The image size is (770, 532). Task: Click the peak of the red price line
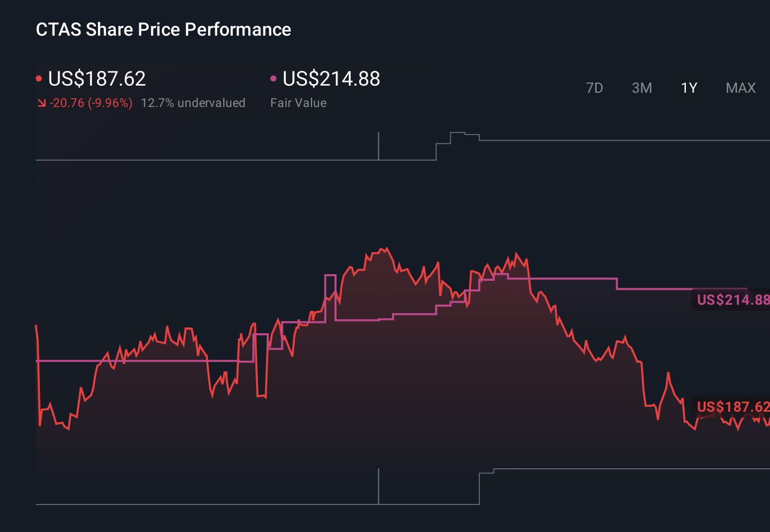[386, 248]
